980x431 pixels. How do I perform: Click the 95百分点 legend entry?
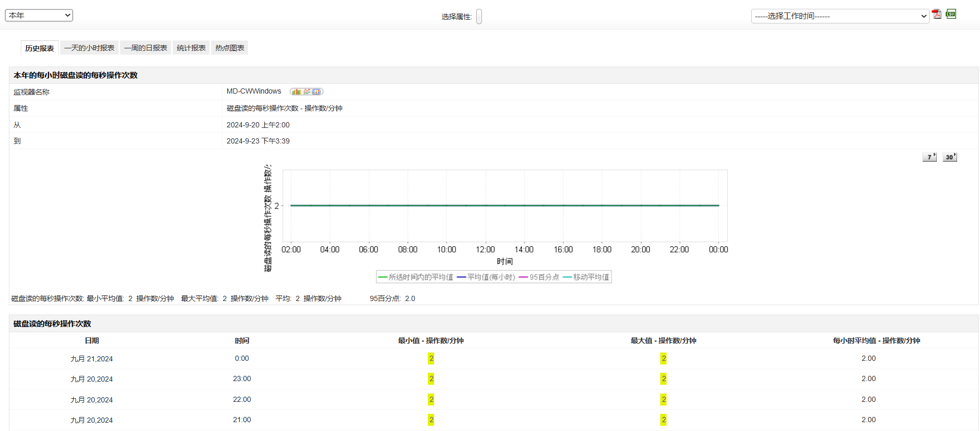click(x=539, y=277)
